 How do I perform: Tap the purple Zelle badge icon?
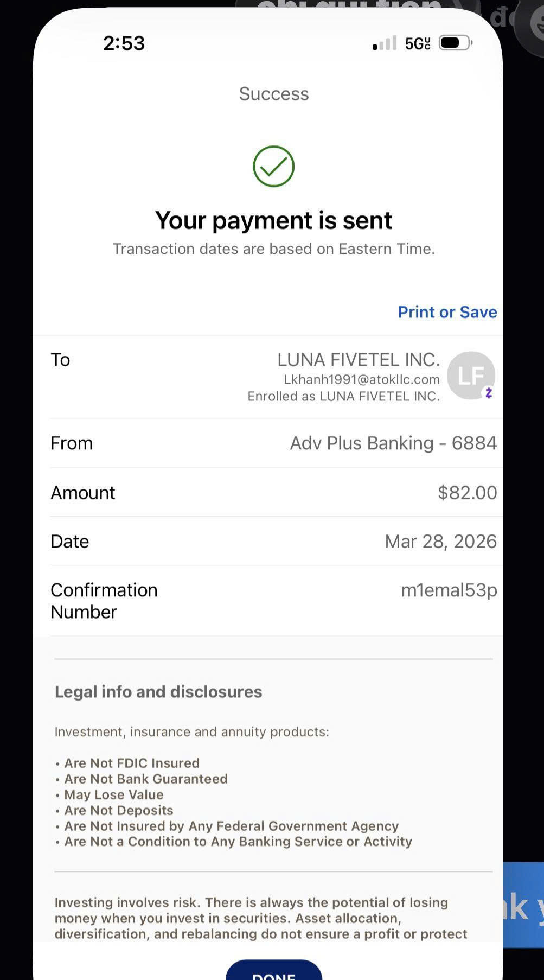click(489, 393)
